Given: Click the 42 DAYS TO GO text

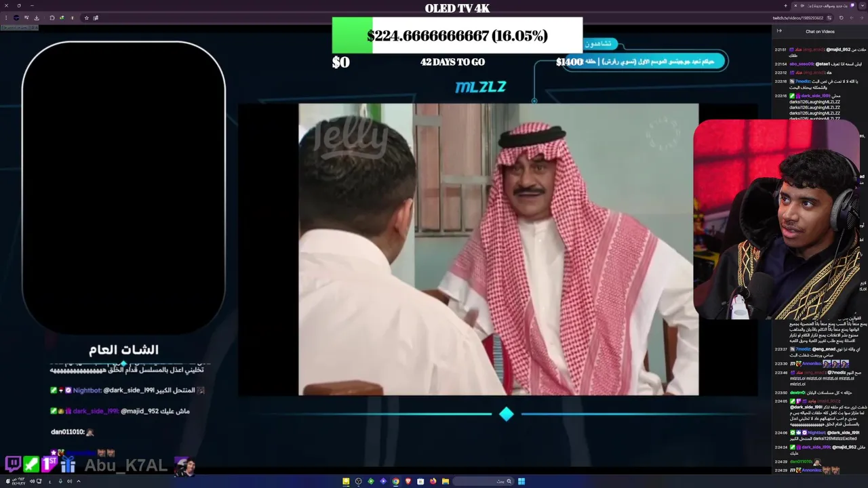Looking at the screenshot, I should (452, 62).
